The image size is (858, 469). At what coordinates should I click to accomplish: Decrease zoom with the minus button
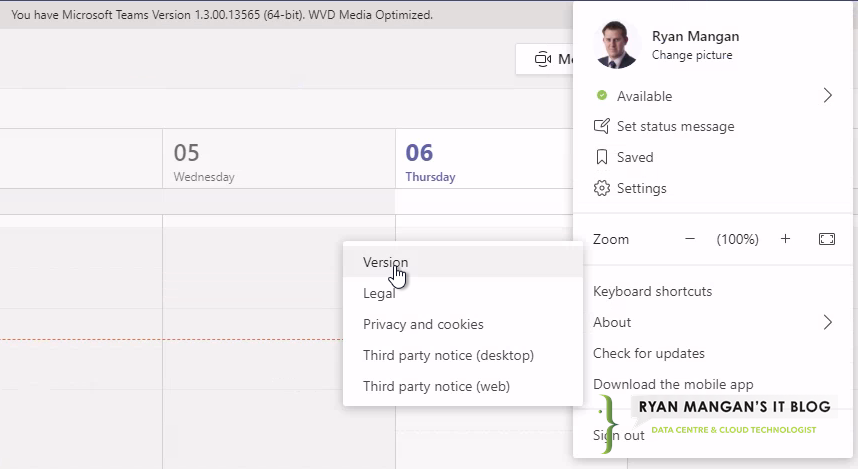coord(689,239)
